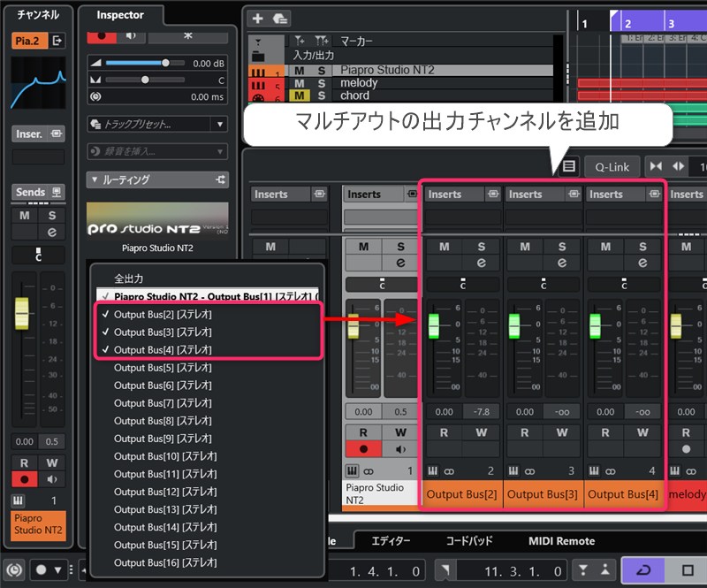The width and height of the screenshot is (707, 588).
Task: Mute Output Bus[2] mixer channel
Action: pos(445,247)
